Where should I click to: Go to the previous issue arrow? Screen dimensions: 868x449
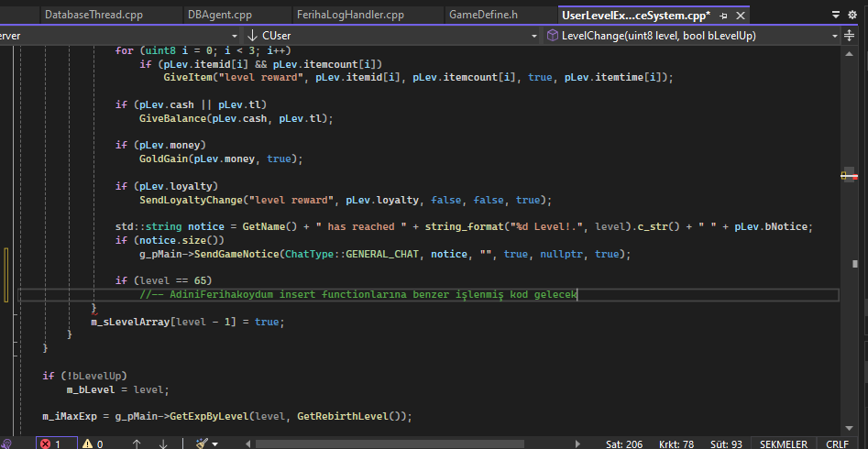(x=137, y=444)
